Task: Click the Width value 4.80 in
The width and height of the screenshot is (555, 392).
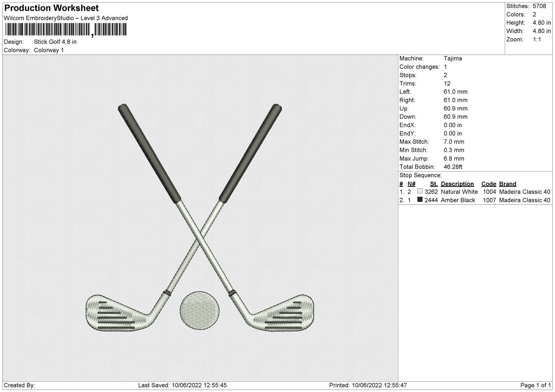Action: [x=542, y=31]
